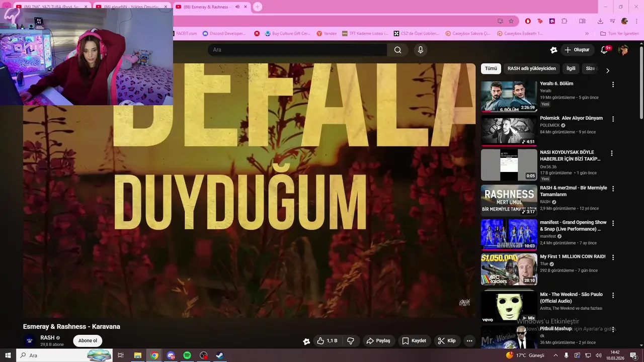Open the RASH channel name link
Screen dimensions: 644x362
tap(47, 338)
